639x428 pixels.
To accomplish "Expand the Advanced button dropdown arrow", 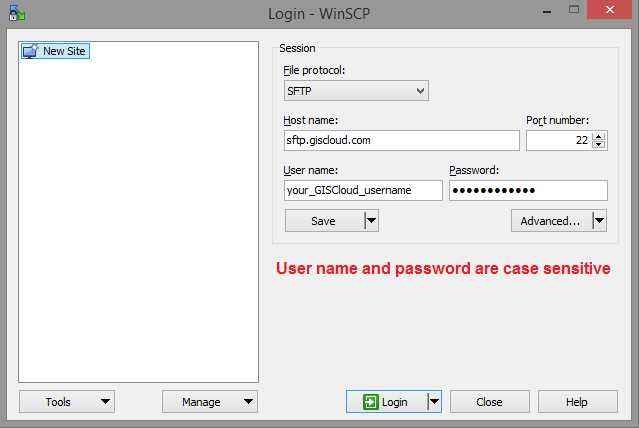I will [599, 221].
